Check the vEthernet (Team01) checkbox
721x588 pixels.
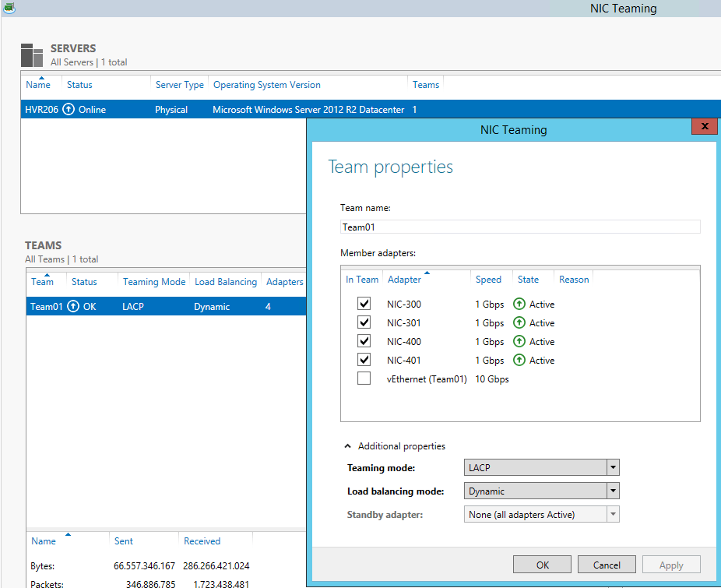364,379
